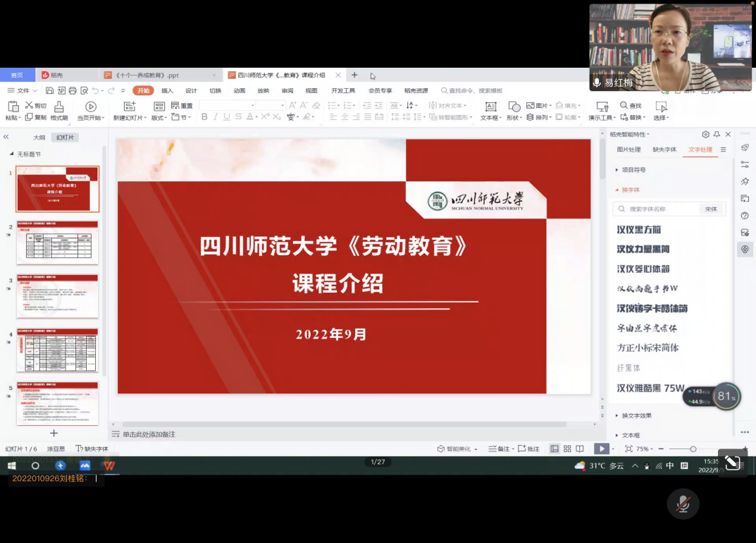Toggle normal view button in status bar
Image resolution: width=756 pixels, height=543 pixels.
coord(554,449)
